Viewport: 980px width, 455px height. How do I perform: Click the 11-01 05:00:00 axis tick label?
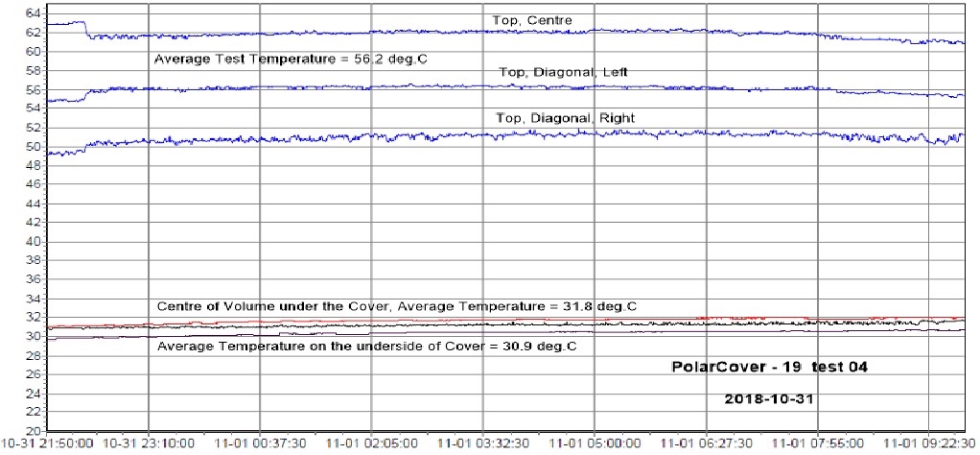[x=594, y=445]
